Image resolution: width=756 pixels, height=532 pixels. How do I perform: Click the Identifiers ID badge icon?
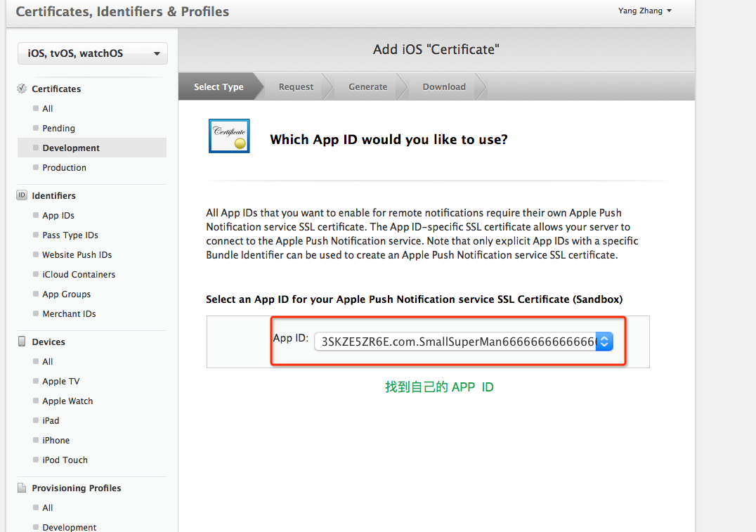click(22, 195)
